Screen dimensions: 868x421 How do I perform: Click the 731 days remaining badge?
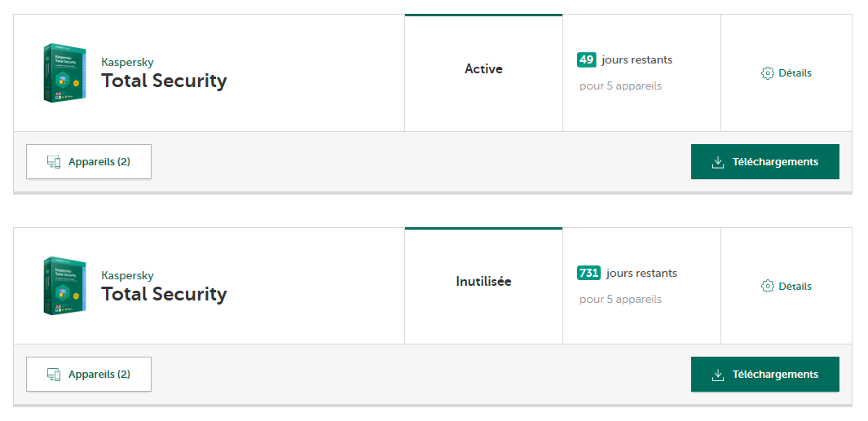pos(588,273)
